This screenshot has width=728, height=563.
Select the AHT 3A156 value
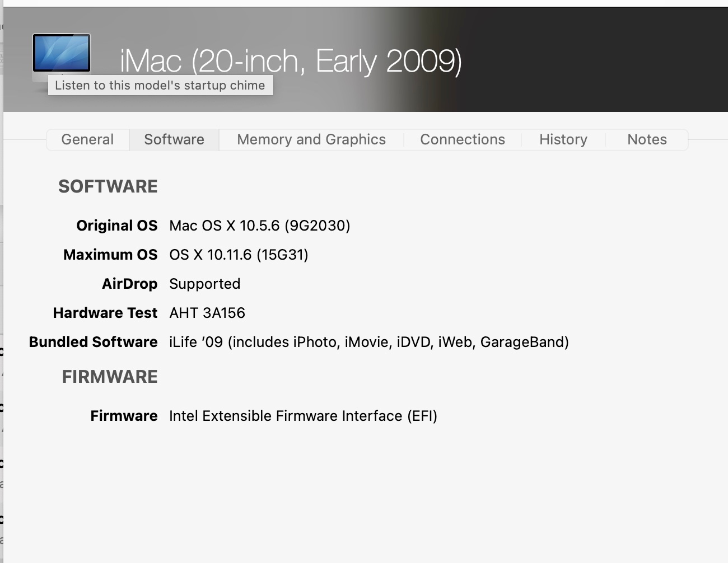[x=207, y=313]
